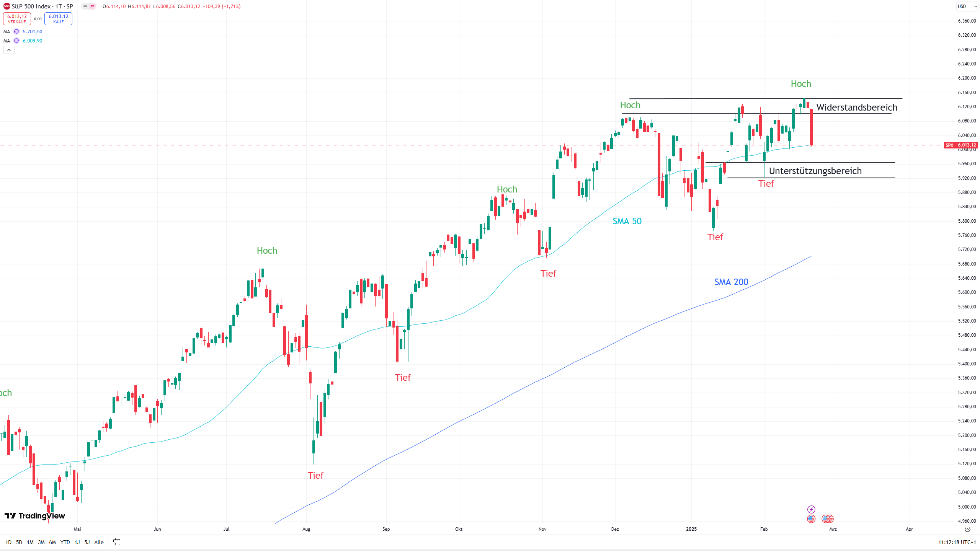Image resolution: width=980 pixels, height=551 pixels.
Task: Click the VERKAUF sell button
Action: click(x=17, y=19)
